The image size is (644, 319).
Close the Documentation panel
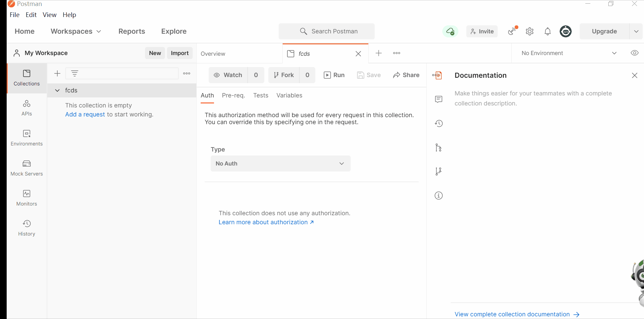coord(635,75)
